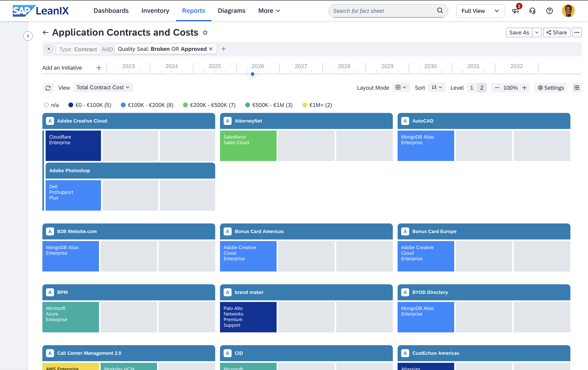This screenshot has width=588, height=370.
Task: Open the Adobe Photoshop header
Action: click(x=130, y=171)
